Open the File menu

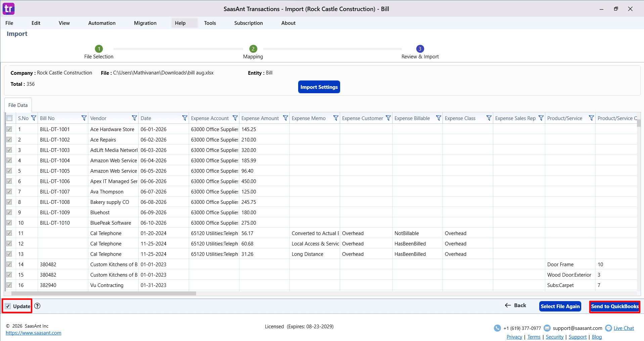point(9,23)
